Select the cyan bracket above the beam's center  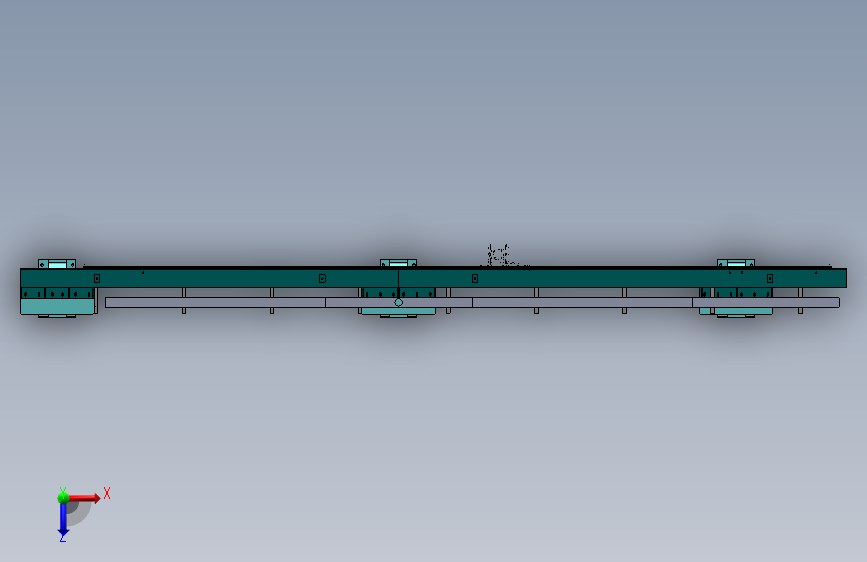coord(398,263)
